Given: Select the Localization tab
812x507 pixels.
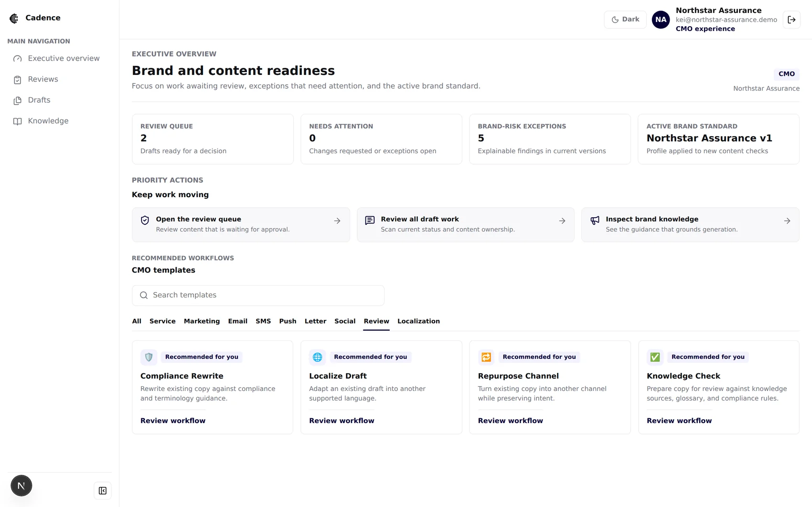Looking at the screenshot, I should (x=418, y=321).
